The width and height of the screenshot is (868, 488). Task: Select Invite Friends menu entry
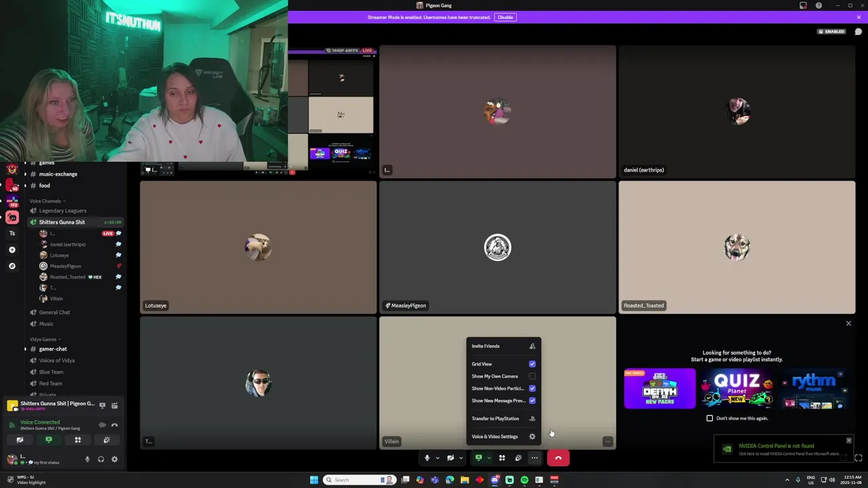[503, 346]
